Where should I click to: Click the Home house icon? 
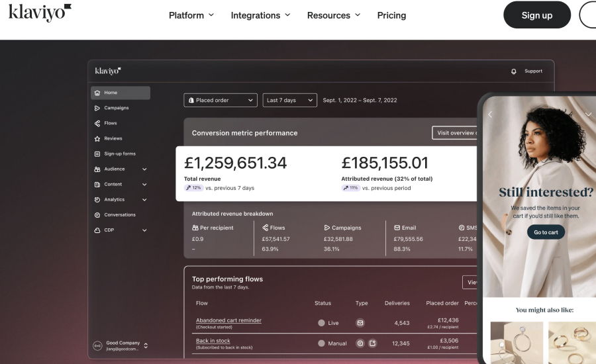point(97,93)
